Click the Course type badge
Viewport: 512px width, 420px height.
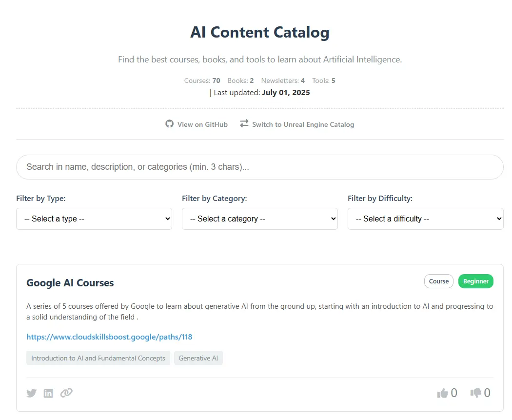(439, 281)
